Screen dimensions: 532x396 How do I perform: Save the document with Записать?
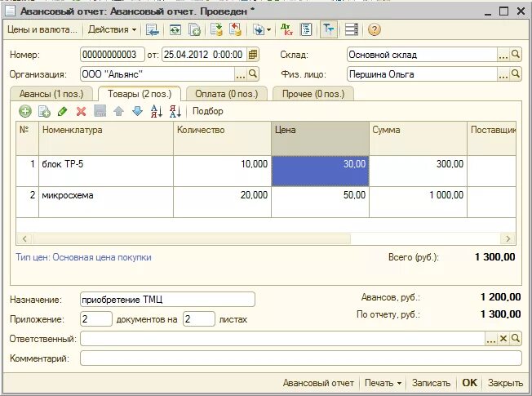pyautogui.click(x=431, y=383)
